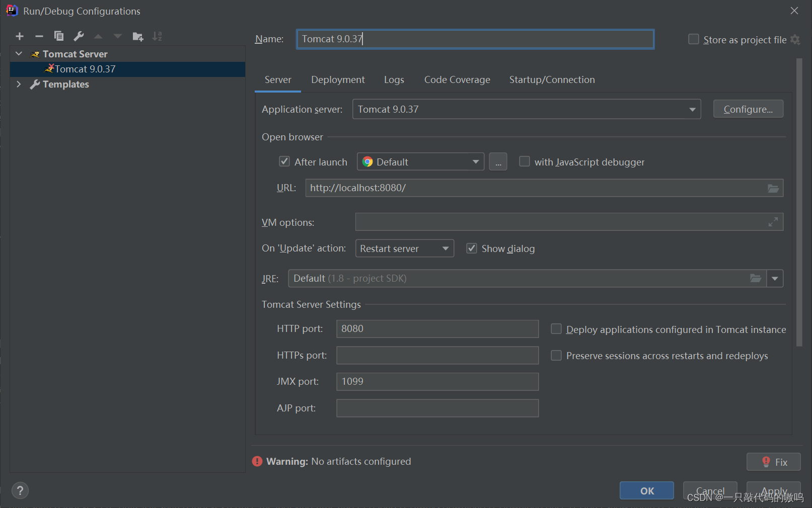Enable with JavaScript debugger
The width and height of the screenshot is (812, 508).
click(525, 161)
